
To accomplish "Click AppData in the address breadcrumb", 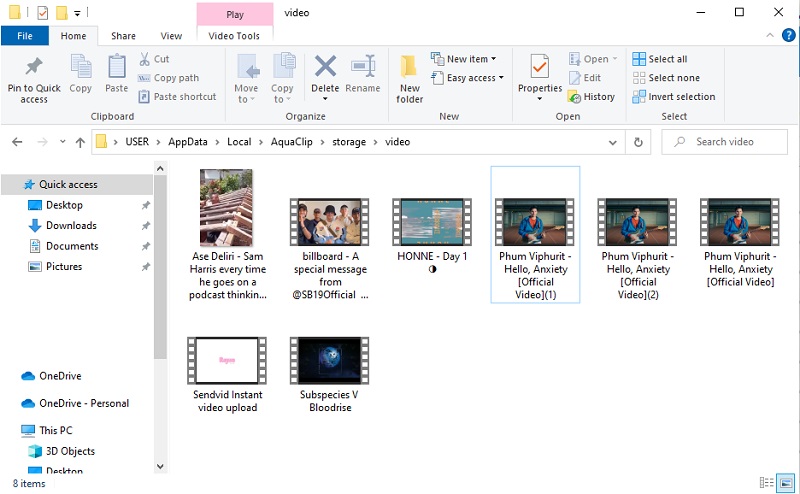I will [x=188, y=142].
